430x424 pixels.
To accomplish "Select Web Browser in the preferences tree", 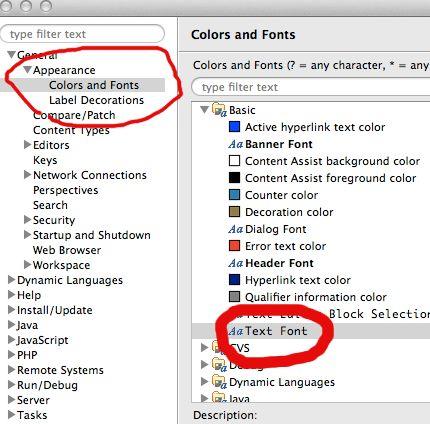I will [x=67, y=250].
